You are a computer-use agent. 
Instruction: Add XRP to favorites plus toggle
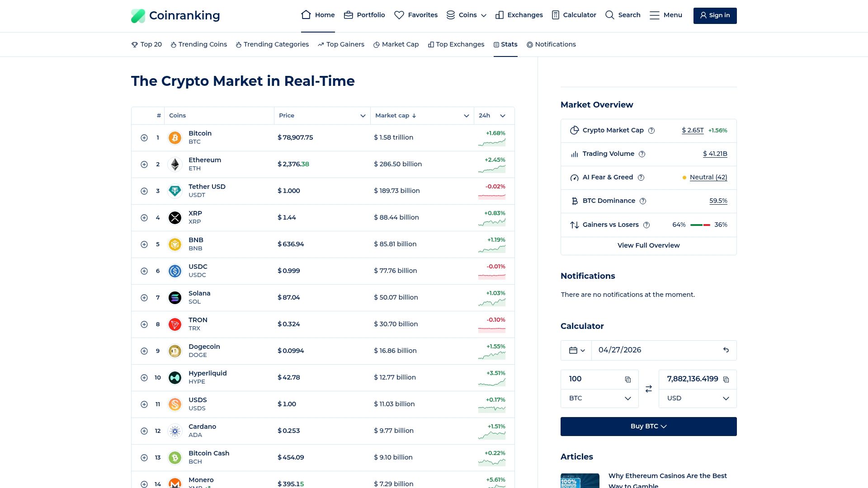tap(144, 218)
